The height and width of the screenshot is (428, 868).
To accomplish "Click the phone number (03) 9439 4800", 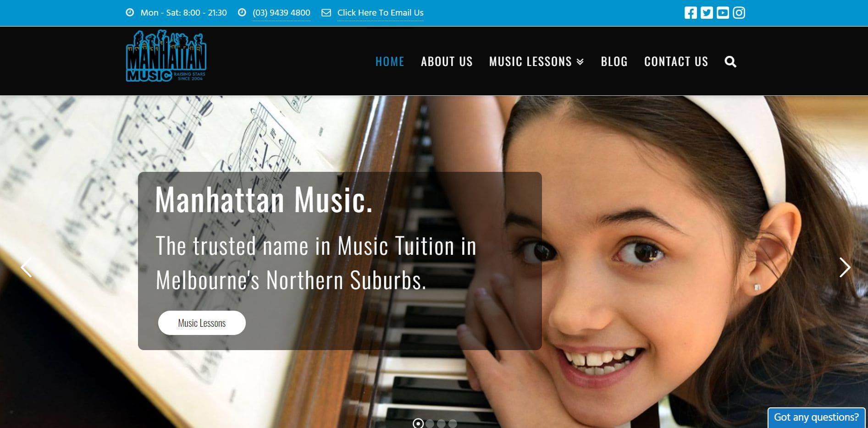I will tap(281, 13).
